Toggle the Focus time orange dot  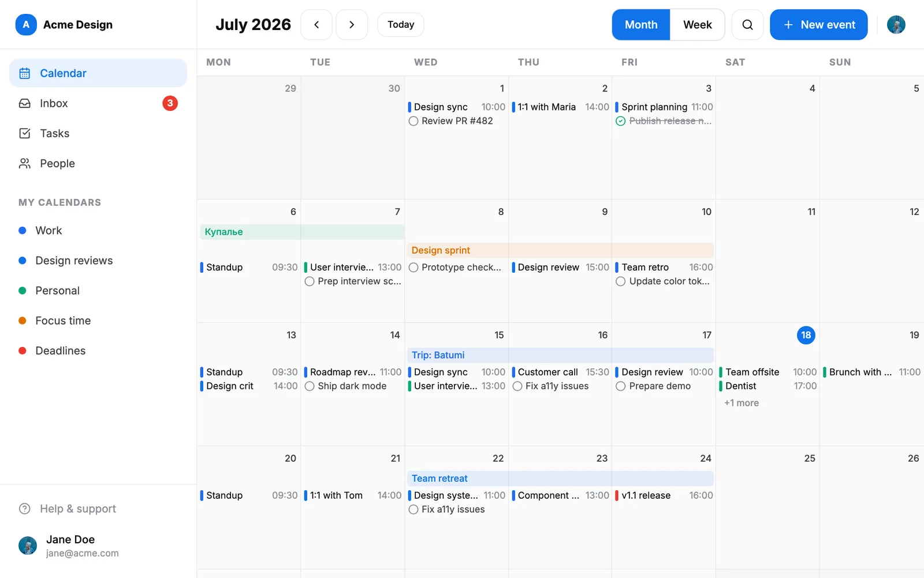point(23,321)
